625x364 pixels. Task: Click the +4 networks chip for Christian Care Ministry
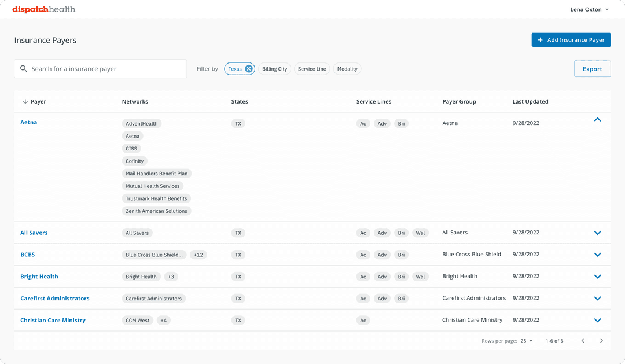click(163, 321)
